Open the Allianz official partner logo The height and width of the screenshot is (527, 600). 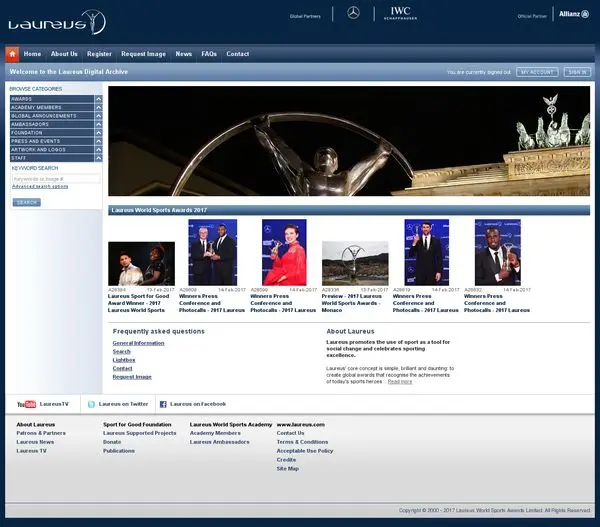click(574, 14)
